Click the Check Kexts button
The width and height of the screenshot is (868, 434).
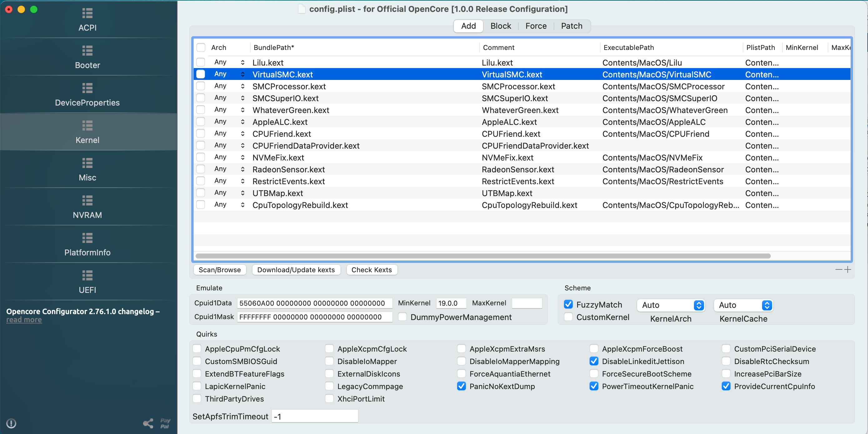371,270
